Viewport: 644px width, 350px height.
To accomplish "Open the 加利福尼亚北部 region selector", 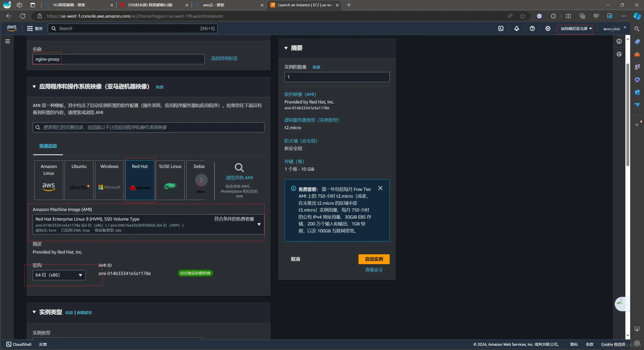I will click(576, 29).
